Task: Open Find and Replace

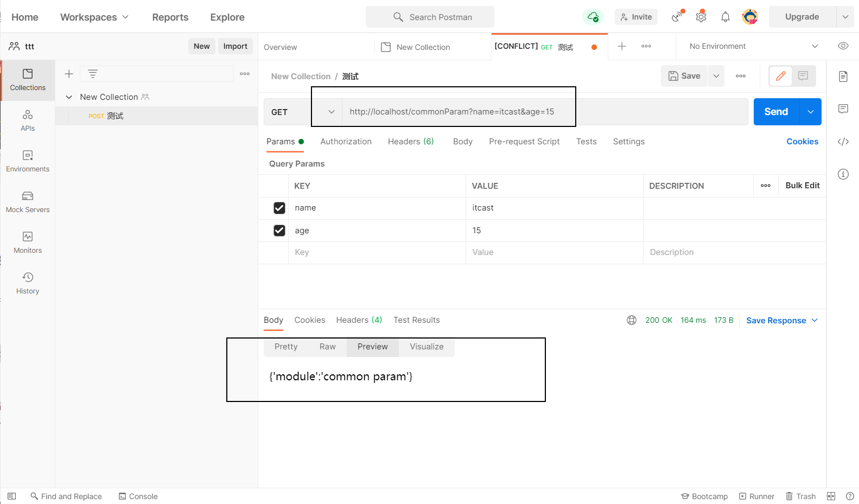Action: [x=66, y=496]
